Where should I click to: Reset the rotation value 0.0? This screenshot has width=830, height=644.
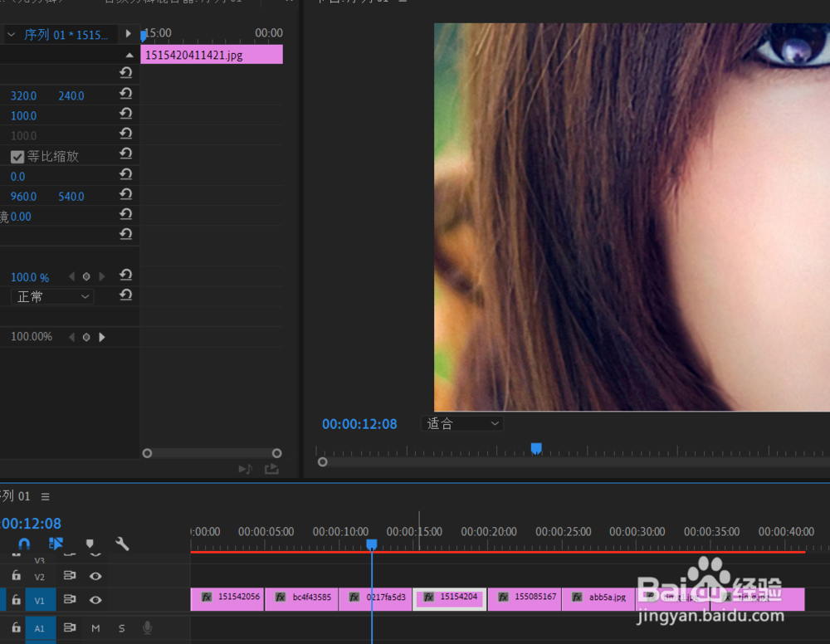125,174
